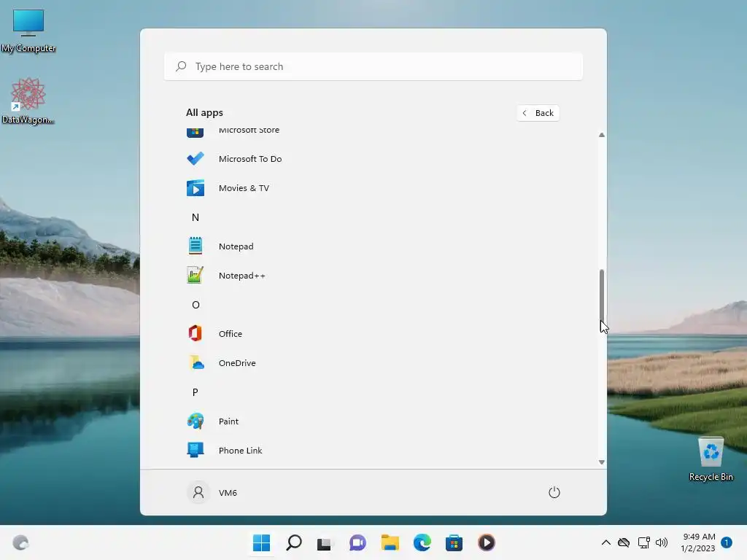This screenshot has width=747, height=560.
Task: Open Microsoft To Do checkmark icon
Action: 196,158
